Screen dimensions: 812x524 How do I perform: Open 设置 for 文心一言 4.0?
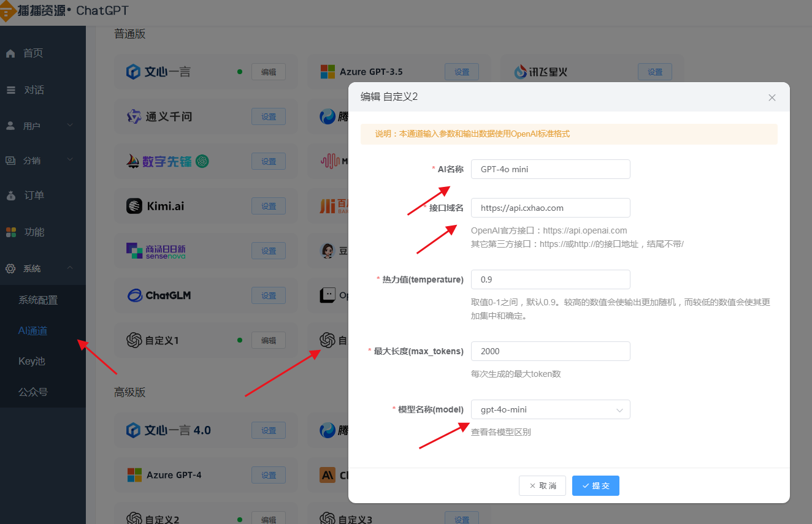coord(269,430)
